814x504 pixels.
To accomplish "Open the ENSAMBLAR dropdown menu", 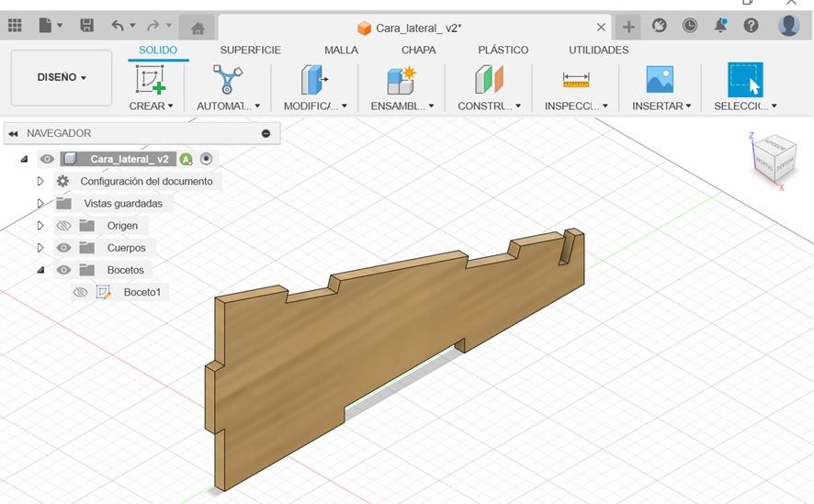I will click(x=402, y=106).
